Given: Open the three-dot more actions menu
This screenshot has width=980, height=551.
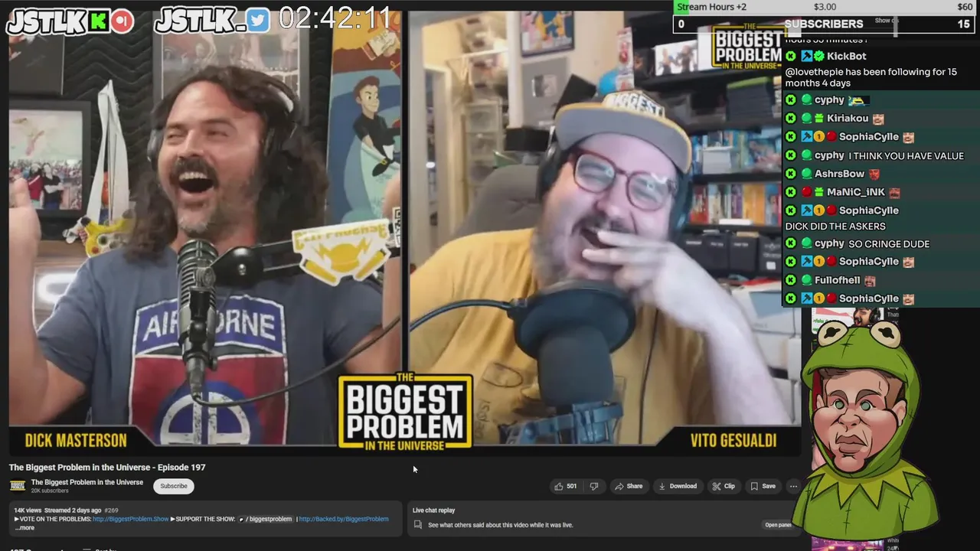Looking at the screenshot, I should (793, 486).
